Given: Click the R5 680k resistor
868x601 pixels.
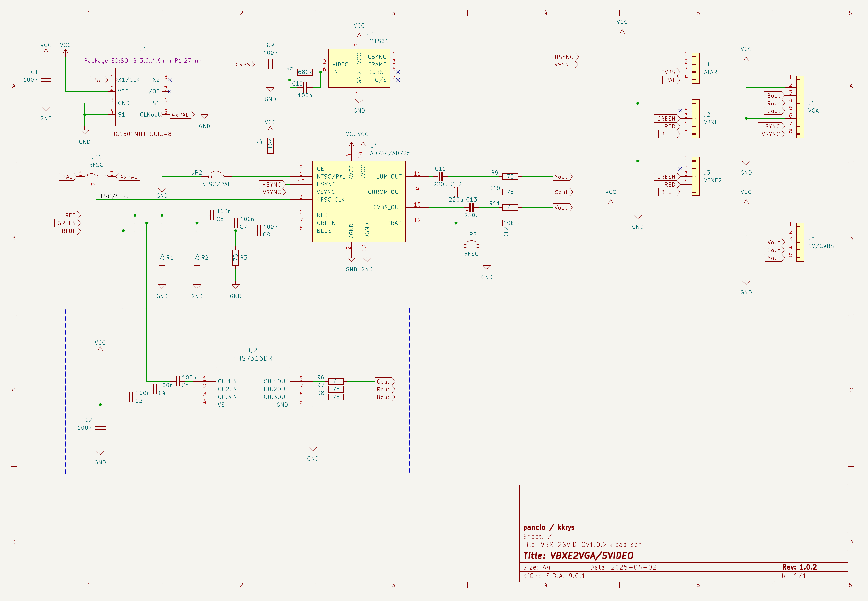Looking at the screenshot, I should 305,72.
